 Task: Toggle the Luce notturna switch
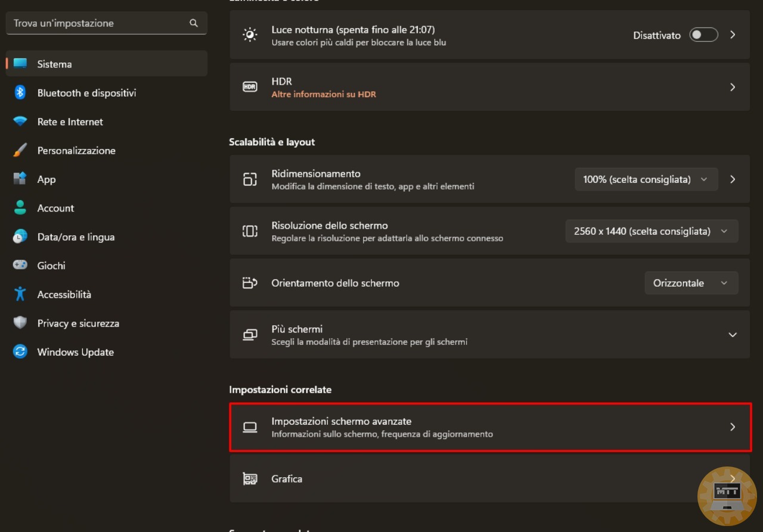point(703,35)
